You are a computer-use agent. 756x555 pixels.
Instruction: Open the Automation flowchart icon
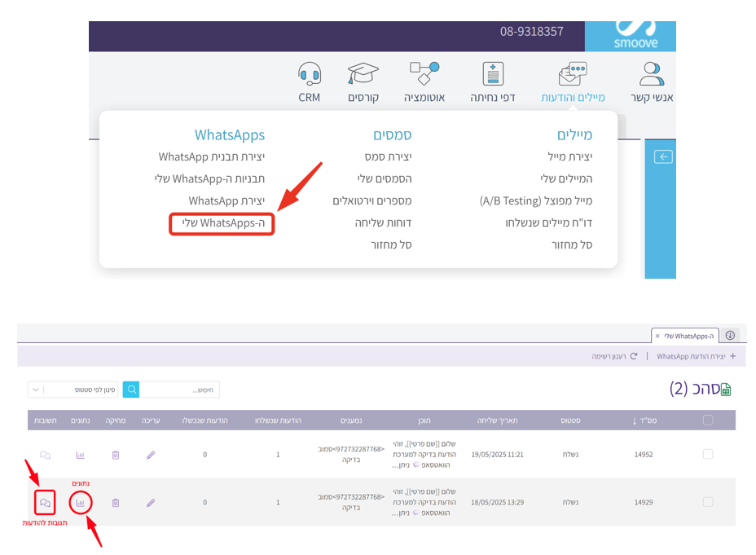click(424, 76)
